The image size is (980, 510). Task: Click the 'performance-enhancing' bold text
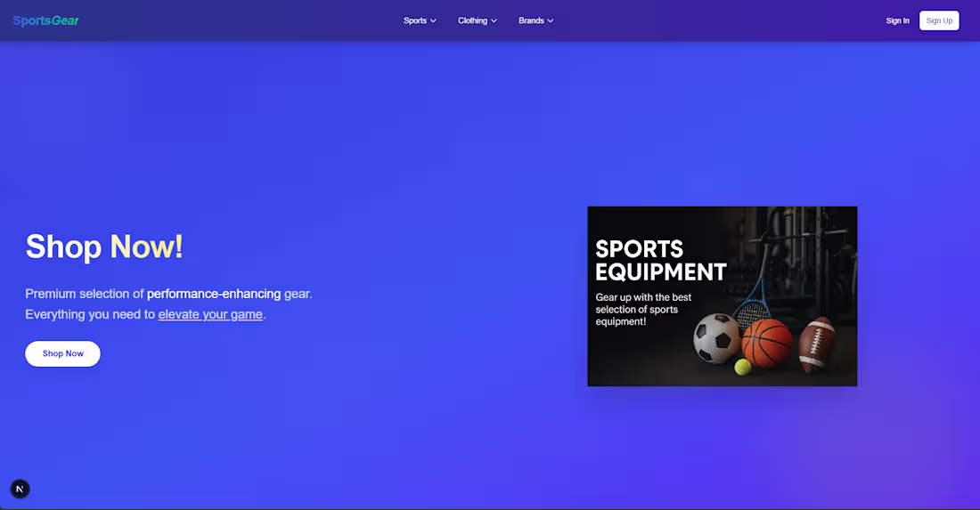(x=214, y=294)
